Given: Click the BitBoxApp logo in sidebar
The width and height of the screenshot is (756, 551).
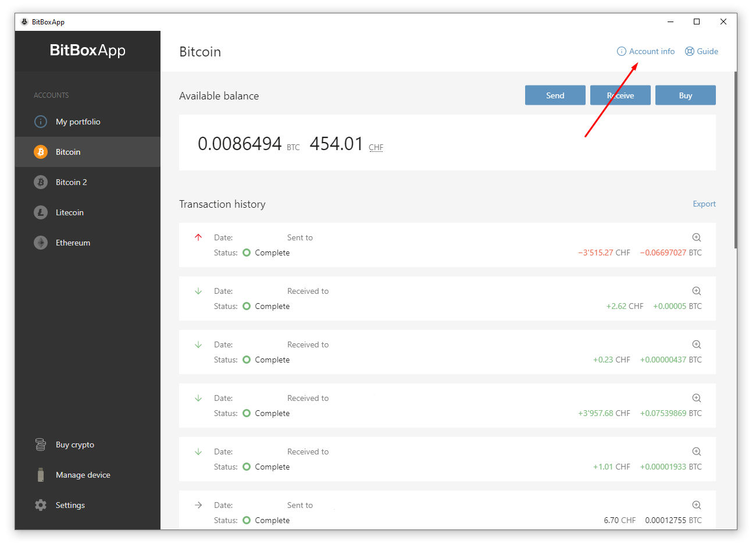Looking at the screenshot, I should (x=88, y=50).
